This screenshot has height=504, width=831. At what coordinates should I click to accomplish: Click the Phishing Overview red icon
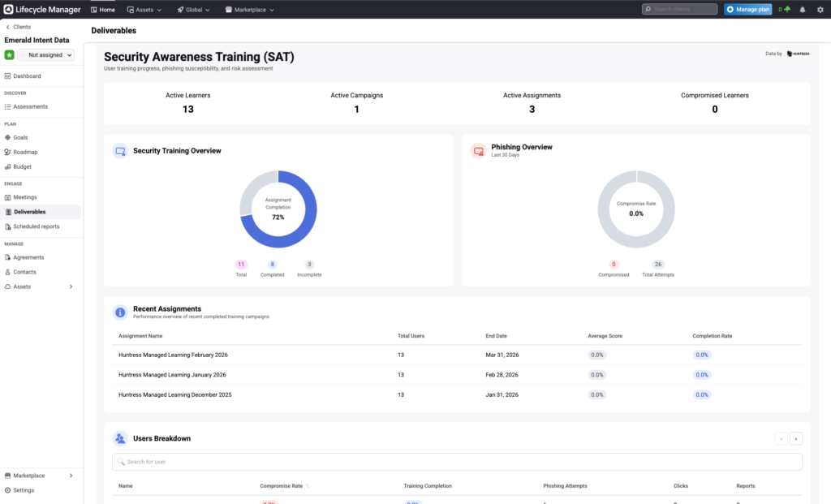(479, 151)
